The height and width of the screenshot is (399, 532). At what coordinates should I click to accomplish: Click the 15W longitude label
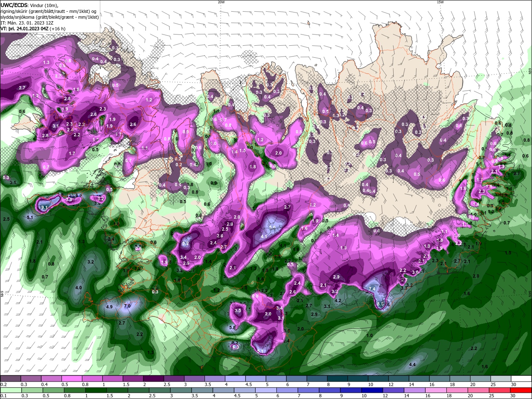click(440, 2)
